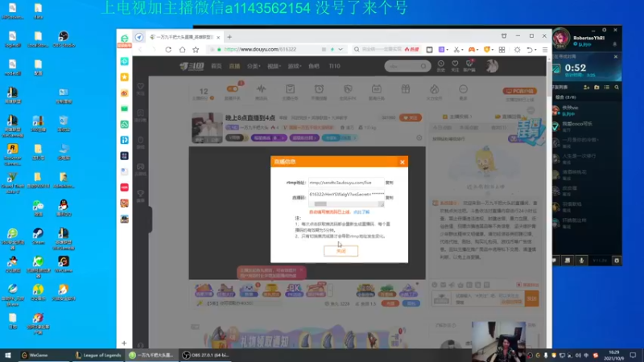Viewport: 644px width, 362px height.
Task: Open the gamepad games icon in toolbar
Action: click(x=472, y=50)
